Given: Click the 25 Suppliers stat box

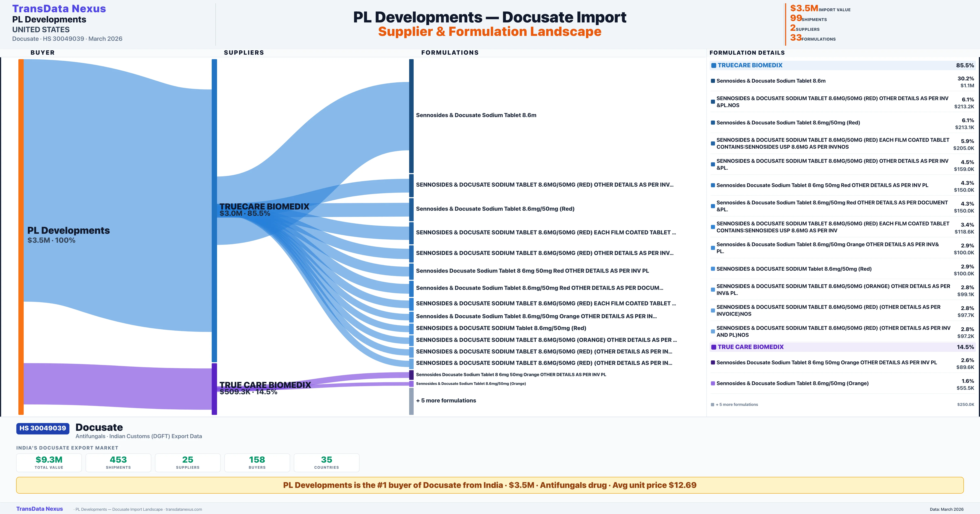Looking at the screenshot, I should [188, 463].
